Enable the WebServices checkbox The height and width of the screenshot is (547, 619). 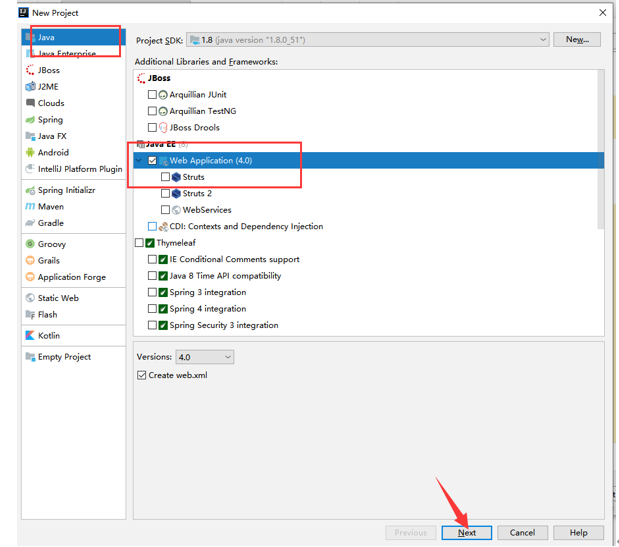click(x=165, y=210)
